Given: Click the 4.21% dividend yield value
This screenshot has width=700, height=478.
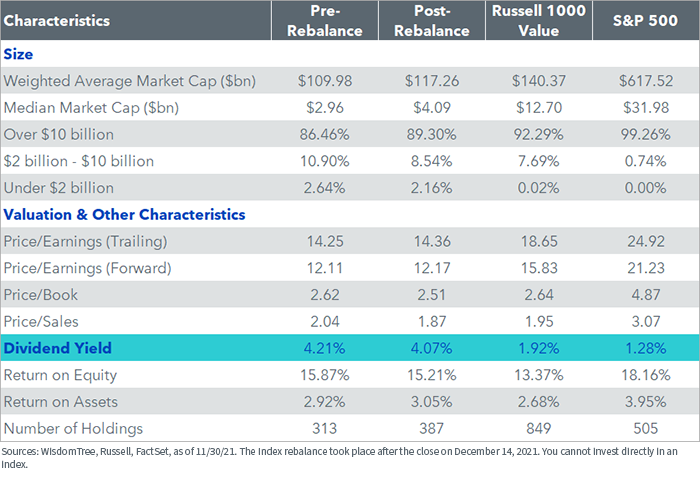Looking at the screenshot, I should [x=325, y=348].
